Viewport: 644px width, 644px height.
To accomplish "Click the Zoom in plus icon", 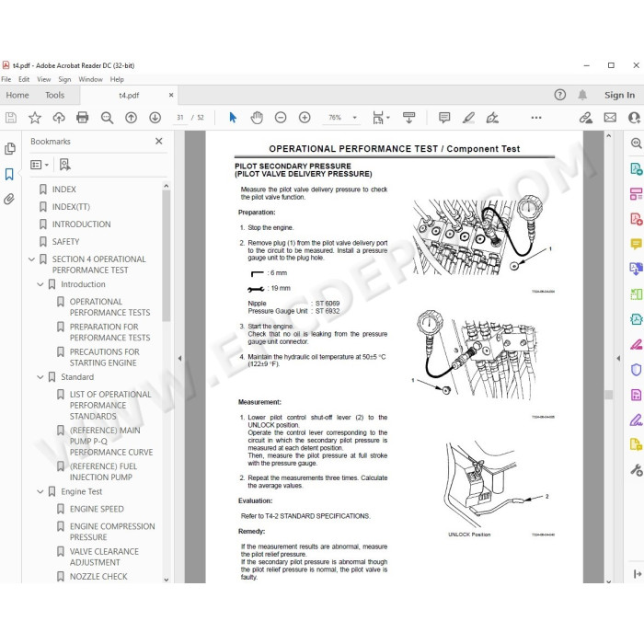I will (x=305, y=118).
